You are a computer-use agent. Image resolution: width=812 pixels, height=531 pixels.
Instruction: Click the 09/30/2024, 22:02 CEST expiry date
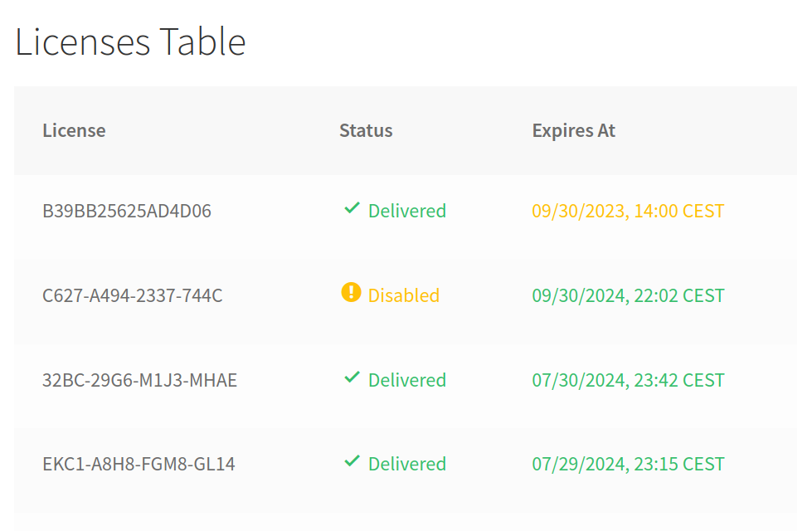628,295
